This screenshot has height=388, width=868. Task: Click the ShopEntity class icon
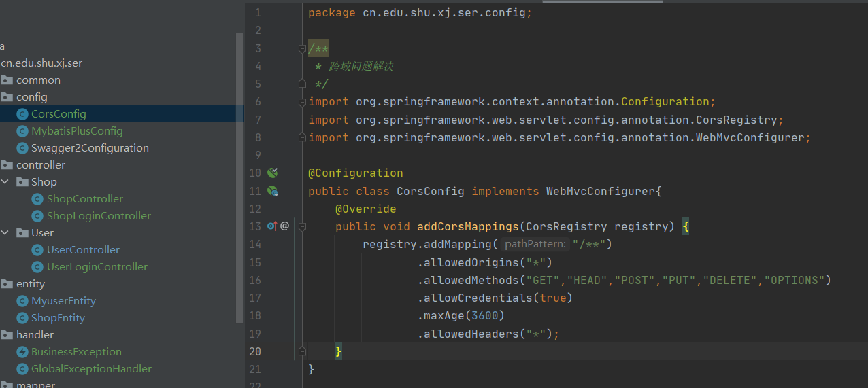22,318
